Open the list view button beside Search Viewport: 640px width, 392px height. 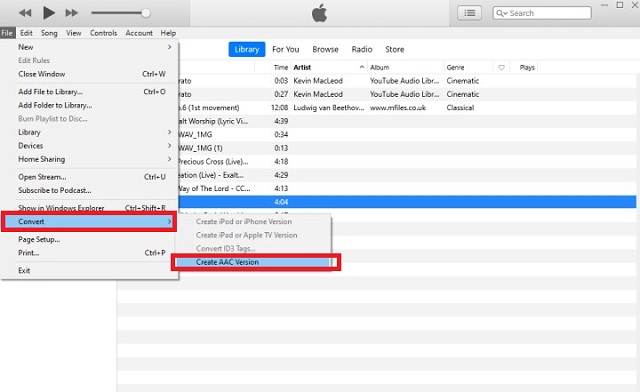tap(469, 13)
